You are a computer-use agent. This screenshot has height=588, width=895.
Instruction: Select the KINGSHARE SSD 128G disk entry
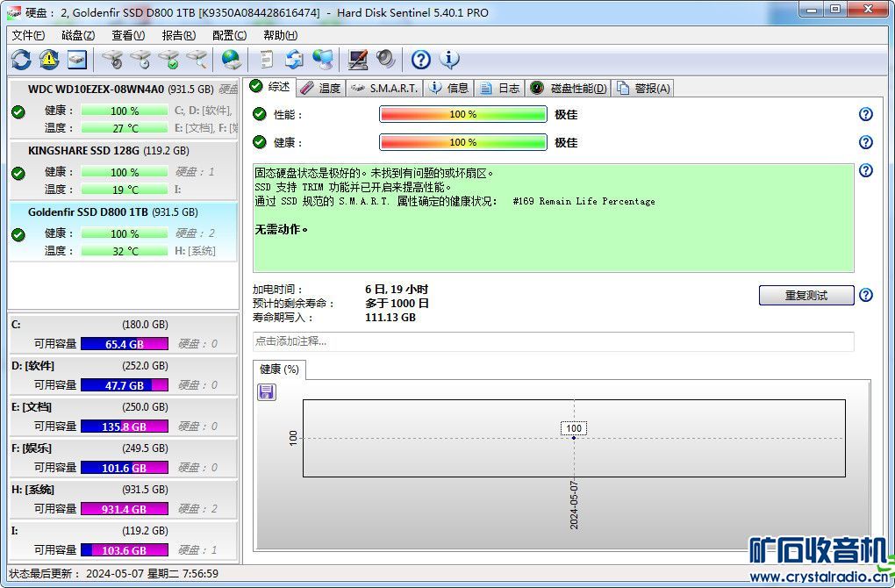click(x=124, y=169)
